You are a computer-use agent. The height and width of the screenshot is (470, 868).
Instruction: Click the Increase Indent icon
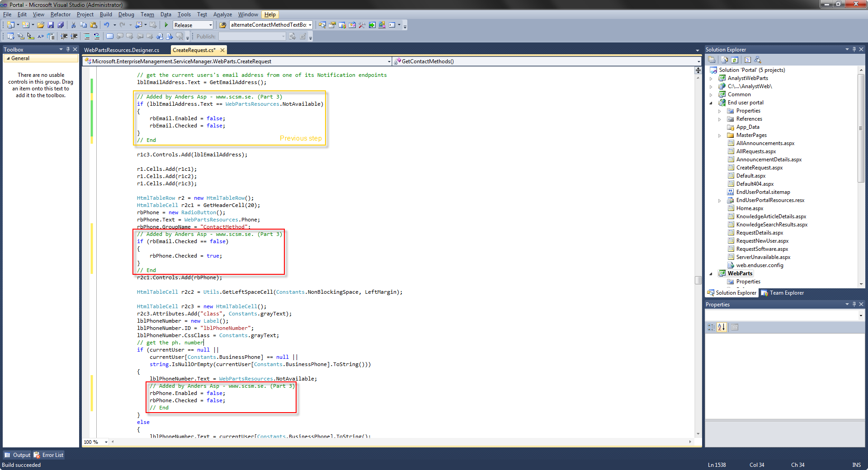click(74, 36)
